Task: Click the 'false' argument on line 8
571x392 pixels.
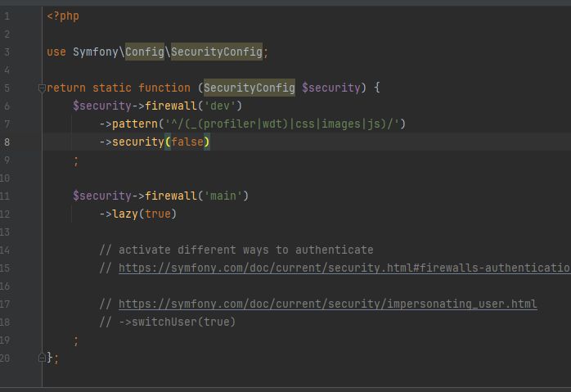Action: (187, 142)
